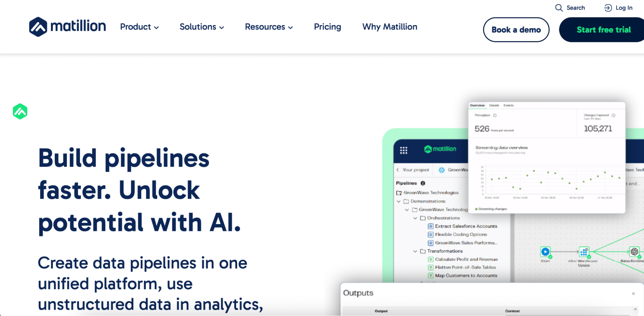Image resolution: width=644 pixels, height=316 pixels.
Task: Click the Flexible Coding Options pipeline icon
Action: coord(430,235)
